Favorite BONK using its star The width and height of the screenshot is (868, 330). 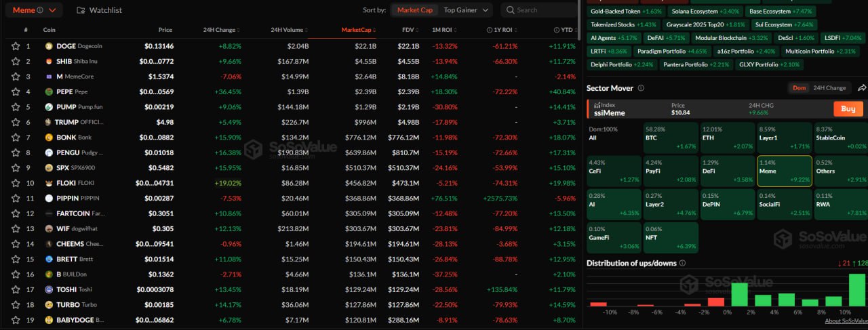15,138
